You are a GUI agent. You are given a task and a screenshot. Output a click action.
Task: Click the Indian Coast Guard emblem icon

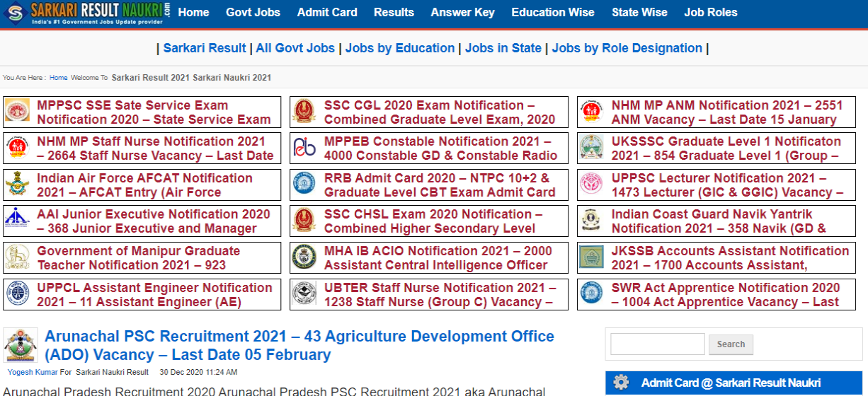(x=592, y=221)
